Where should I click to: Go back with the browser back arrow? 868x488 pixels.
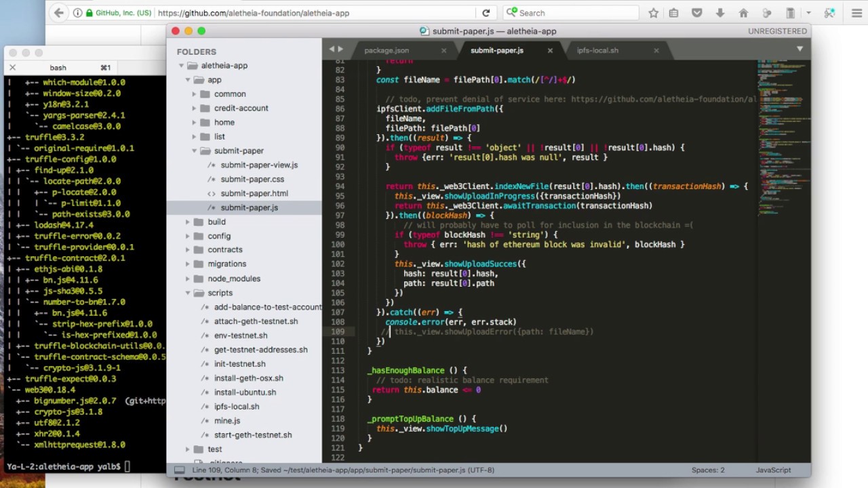click(59, 13)
